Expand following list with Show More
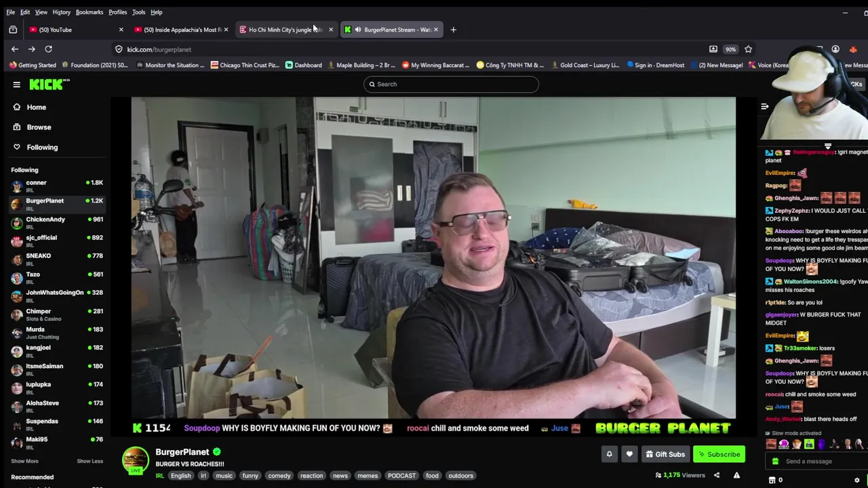The width and height of the screenshot is (868, 488). tap(24, 461)
